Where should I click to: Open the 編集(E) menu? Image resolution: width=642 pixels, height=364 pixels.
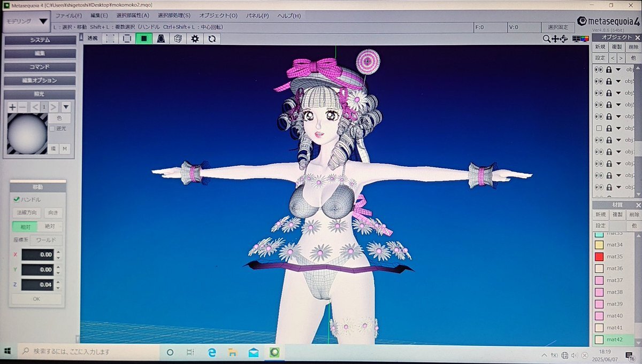click(99, 16)
